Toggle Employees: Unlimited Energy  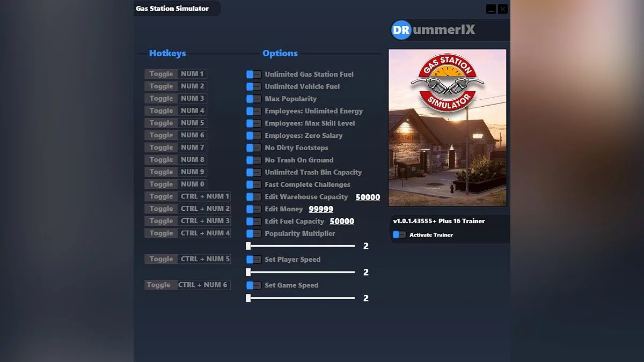pyautogui.click(x=253, y=111)
